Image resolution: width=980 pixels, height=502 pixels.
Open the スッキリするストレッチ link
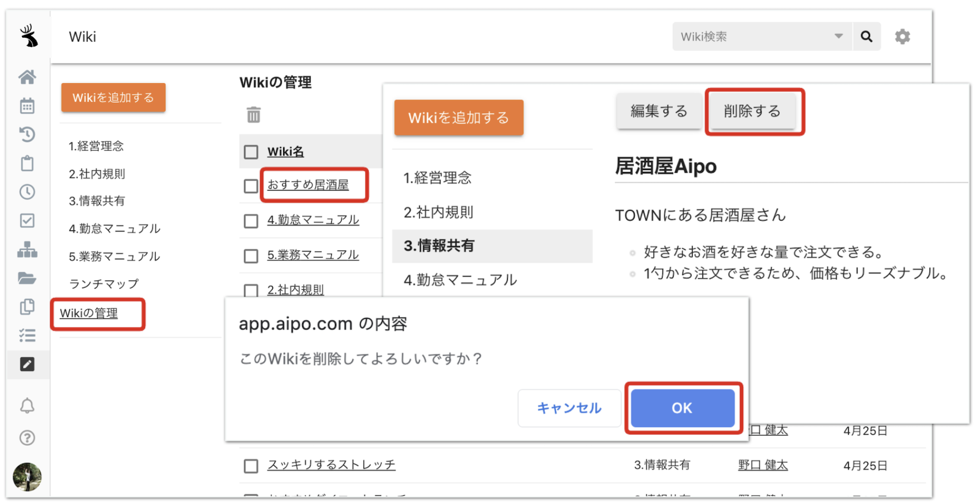(x=331, y=465)
